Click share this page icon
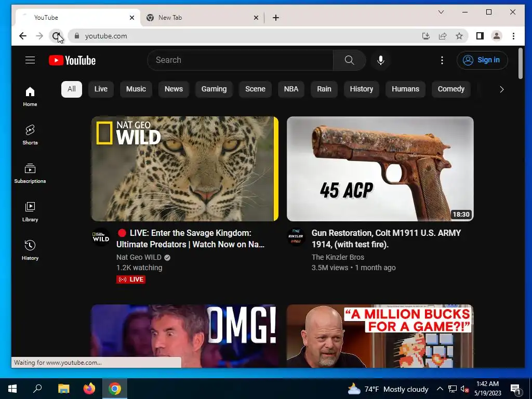The width and height of the screenshot is (532, 399). point(443,36)
